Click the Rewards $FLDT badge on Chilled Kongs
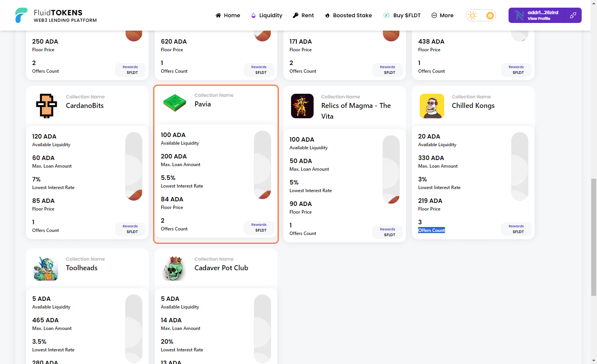The height and width of the screenshot is (364, 597). tap(516, 229)
